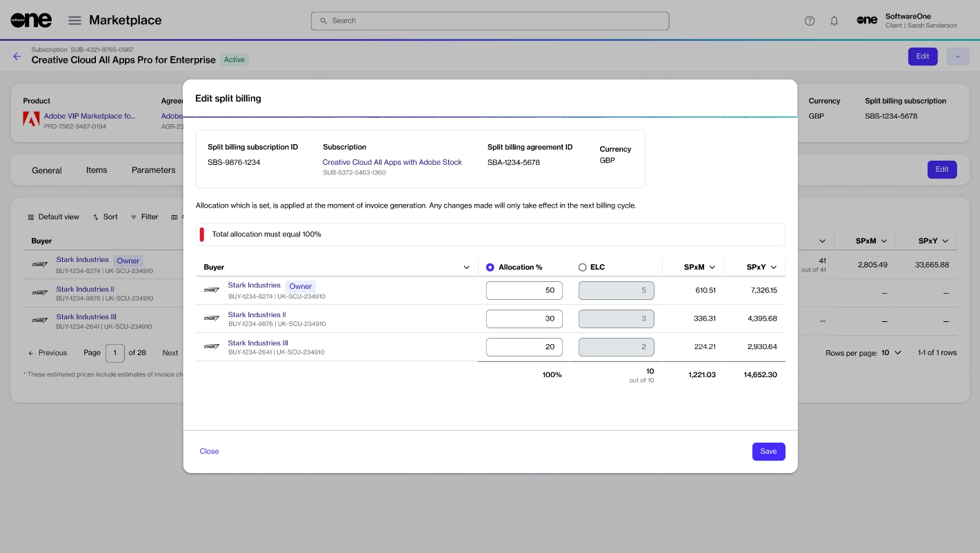Click the help question mark icon
Screen dimensions: 980x553
point(810,21)
